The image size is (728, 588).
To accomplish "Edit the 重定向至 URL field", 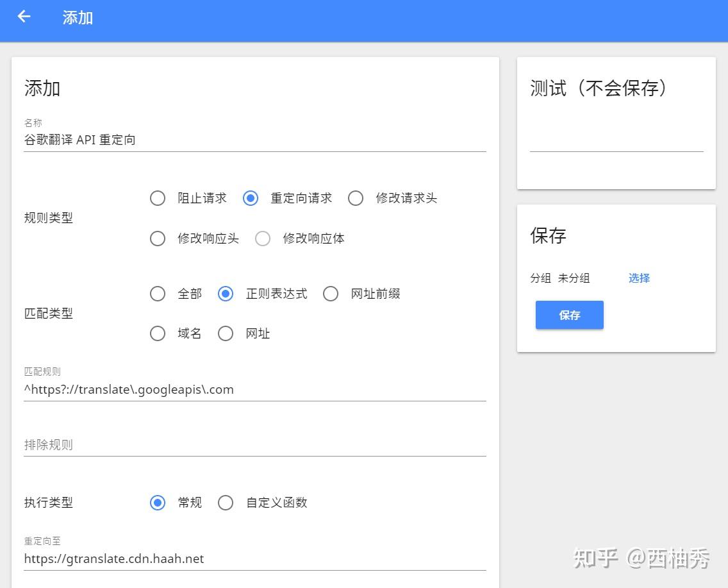I will pos(254,559).
